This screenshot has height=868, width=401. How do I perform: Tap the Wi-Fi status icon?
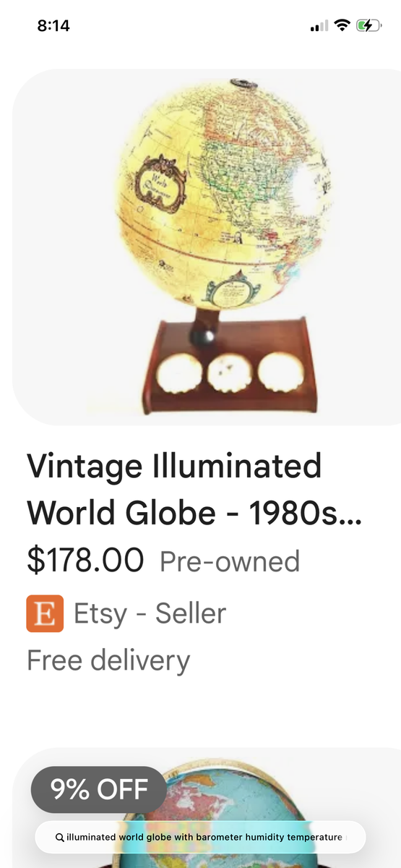point(342,26)
